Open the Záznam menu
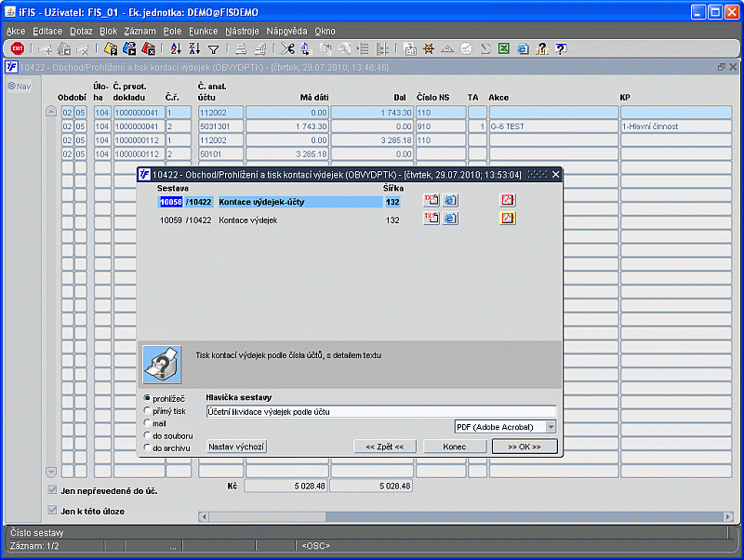This screenshot has width=744, height=560. tap(139, 31)
